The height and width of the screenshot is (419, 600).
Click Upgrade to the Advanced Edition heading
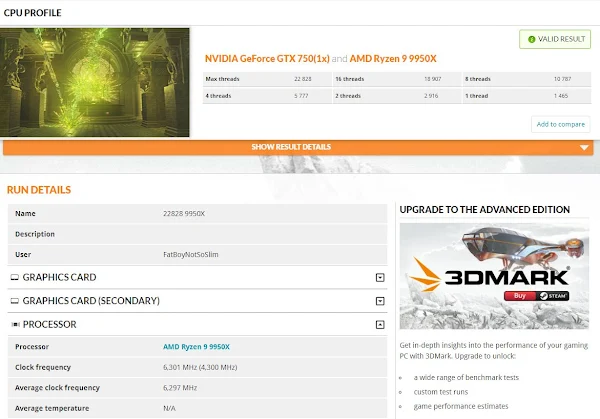coord(484,210)
